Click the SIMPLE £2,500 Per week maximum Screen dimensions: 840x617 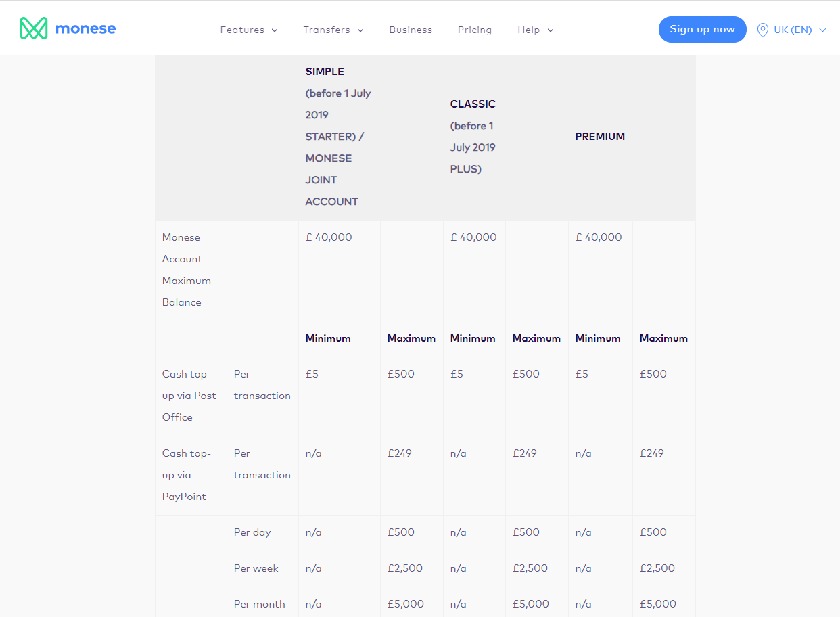[x=405, y=568]
